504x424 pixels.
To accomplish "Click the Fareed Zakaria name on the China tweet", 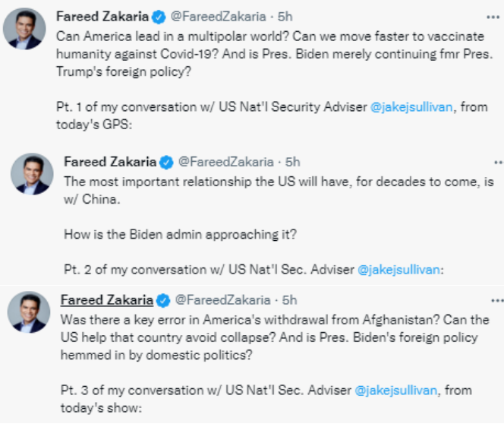I will (x=111, y=162).
